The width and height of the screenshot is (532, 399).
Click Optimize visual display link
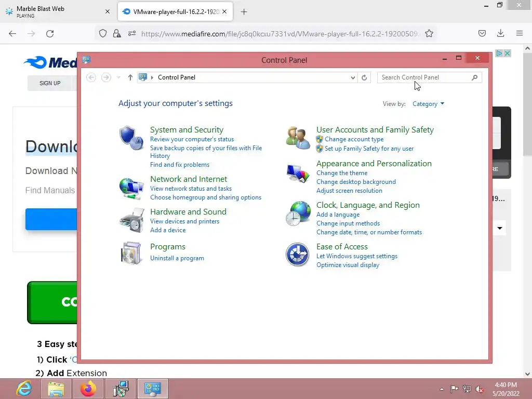click(348, 265)
